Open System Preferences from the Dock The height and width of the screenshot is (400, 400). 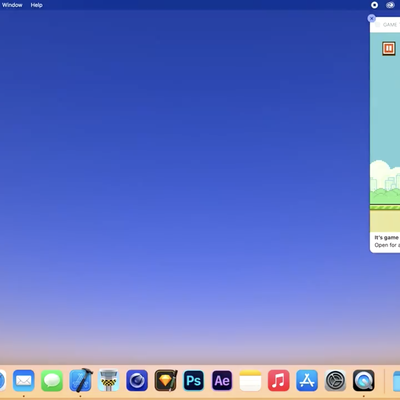(335, 380)
